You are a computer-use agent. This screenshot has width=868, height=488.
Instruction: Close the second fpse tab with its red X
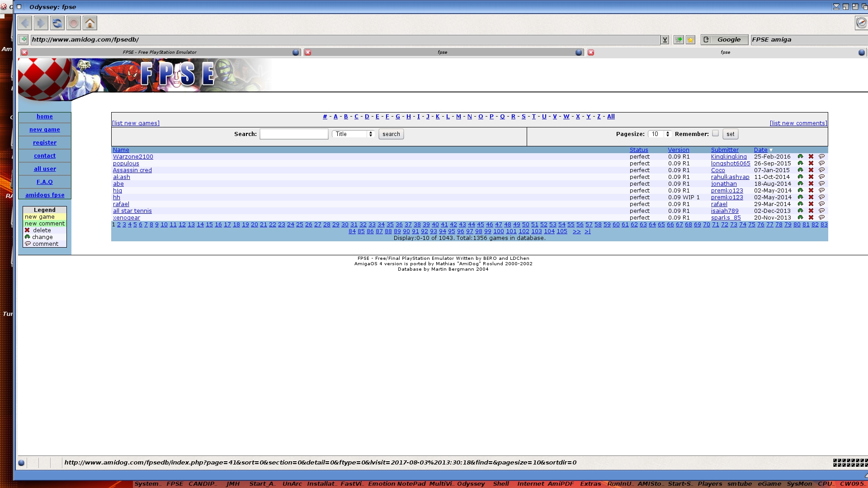click(308, 52)
